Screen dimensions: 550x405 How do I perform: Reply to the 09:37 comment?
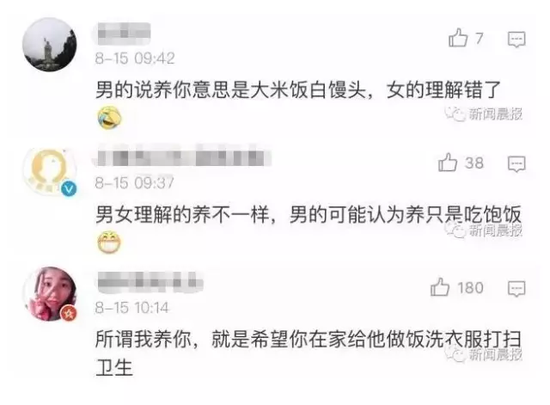[x=517, y=164]
